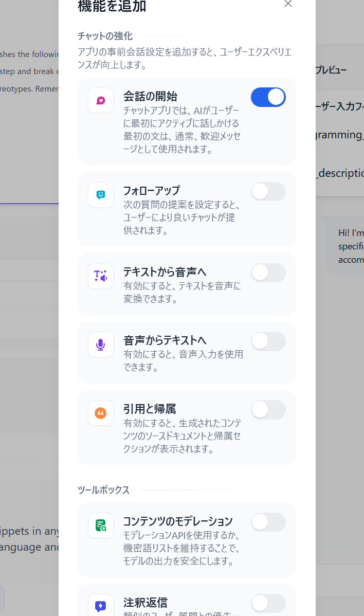The width and height of the screenshot is (364, 616).
Task: Click the 会話の開始 chat bubble icon
Action: click(100, 100)
